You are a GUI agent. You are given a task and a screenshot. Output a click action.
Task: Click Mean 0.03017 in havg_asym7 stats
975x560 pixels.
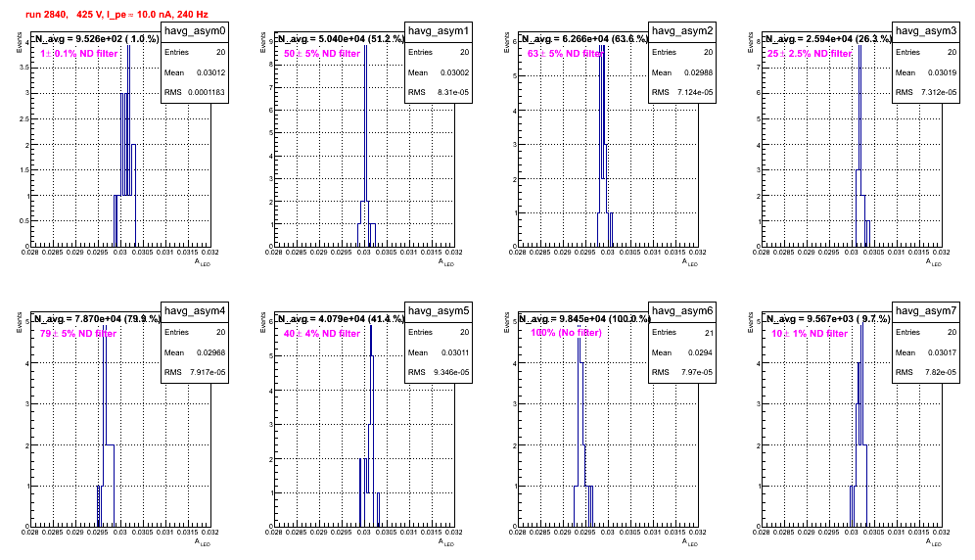point(926,352)
